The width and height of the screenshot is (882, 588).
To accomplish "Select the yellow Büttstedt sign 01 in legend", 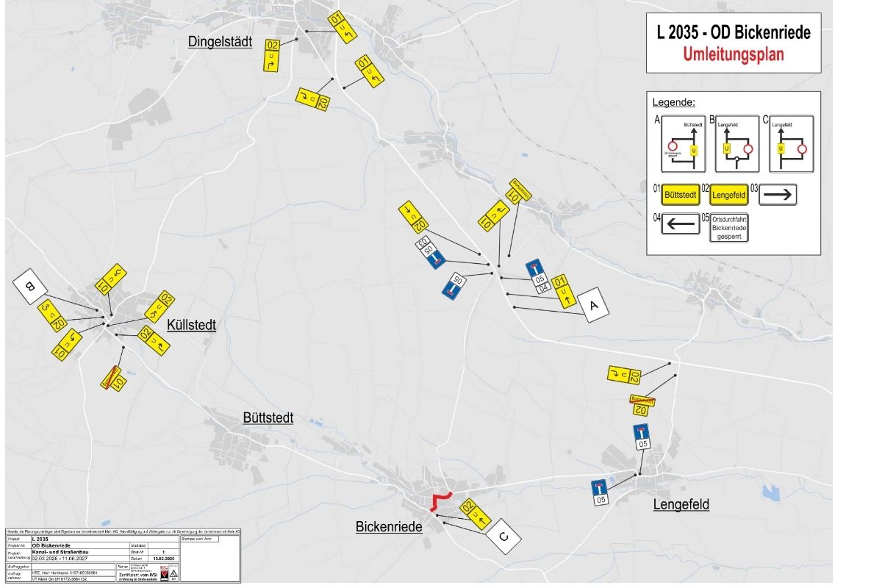I will 680,196.
